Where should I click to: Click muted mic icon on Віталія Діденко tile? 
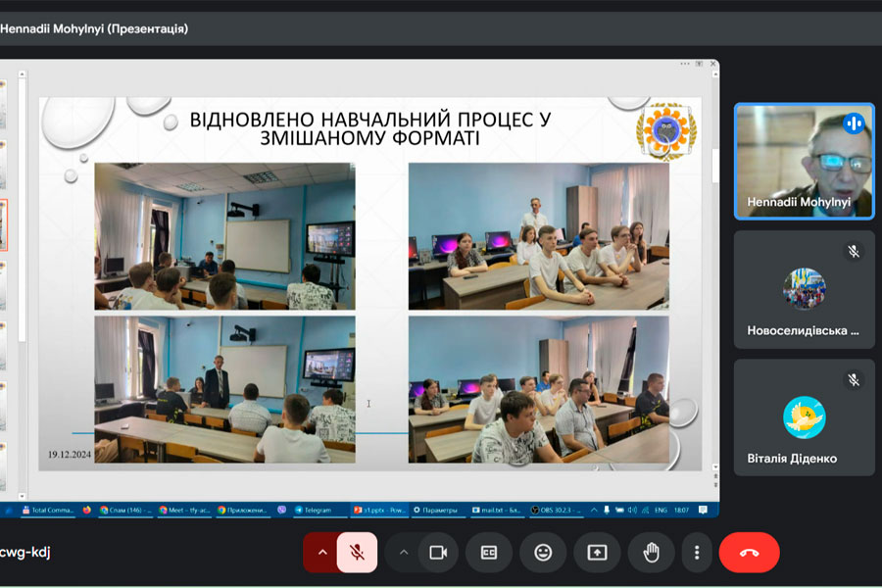[x=854, y=380]
